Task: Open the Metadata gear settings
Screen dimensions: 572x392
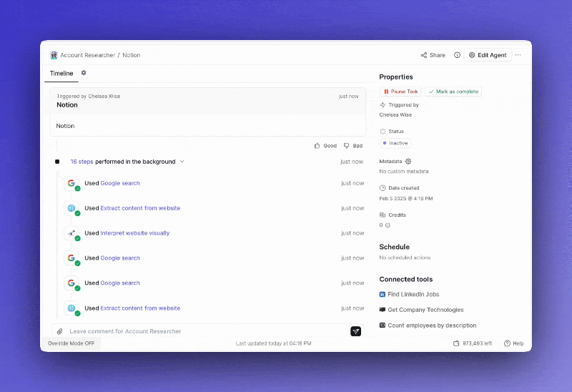Action: coord(408,162)
